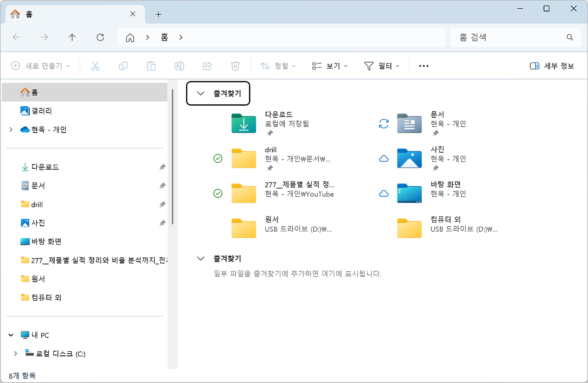Collapse the highlighted 즐겨찾기 section

[x=200, y=93]
